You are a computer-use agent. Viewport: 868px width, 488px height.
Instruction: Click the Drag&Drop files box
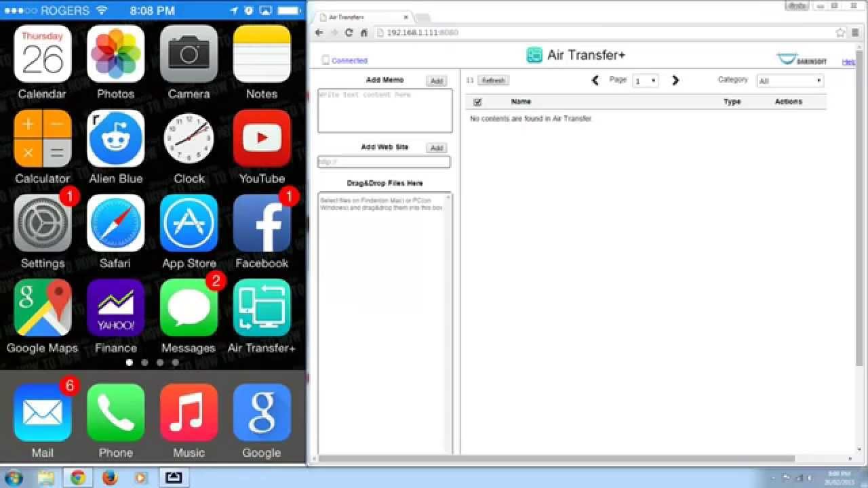pyautogui.click(x=384, y=323)
